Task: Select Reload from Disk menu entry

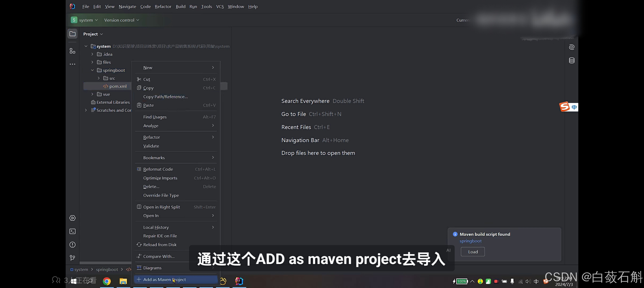Action: 160,245
